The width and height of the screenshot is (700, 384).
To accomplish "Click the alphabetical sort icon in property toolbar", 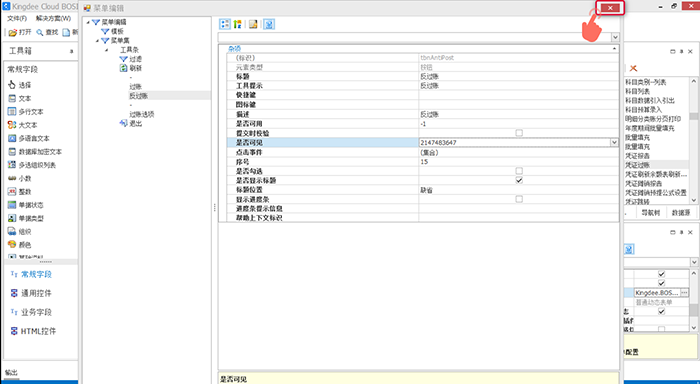I will pos(238,24).
